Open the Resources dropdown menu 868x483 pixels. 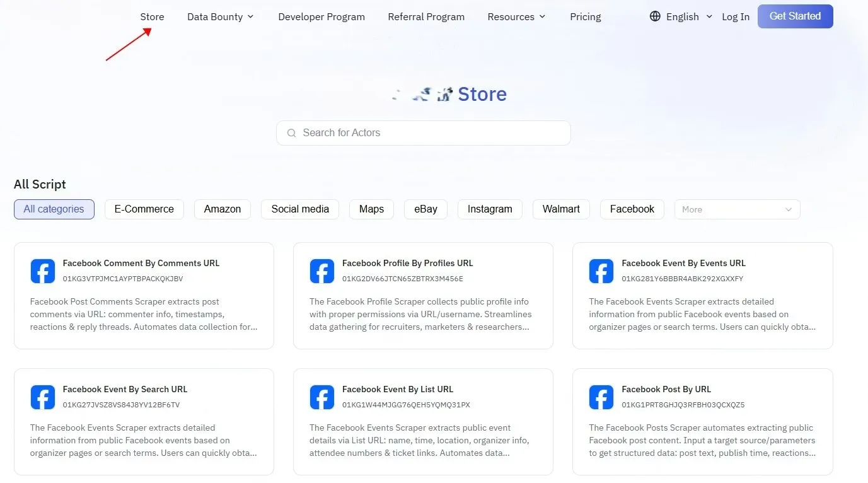click(516, 17)
